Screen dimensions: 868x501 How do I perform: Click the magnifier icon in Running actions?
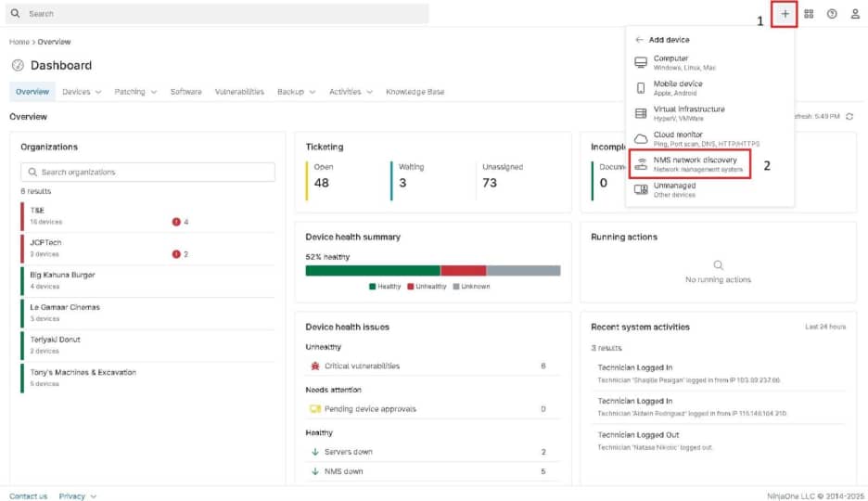(718, 265)
